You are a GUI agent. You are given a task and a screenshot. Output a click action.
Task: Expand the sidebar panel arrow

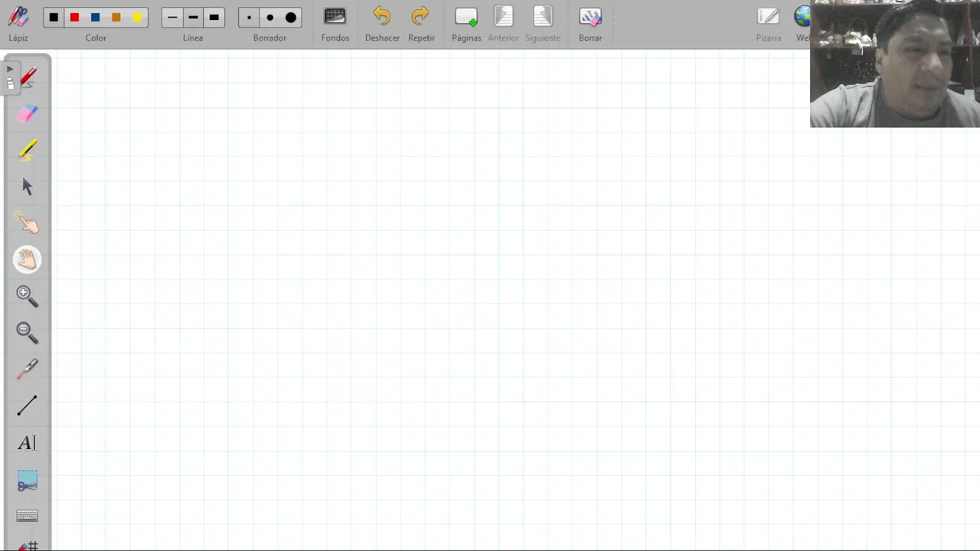click(10, 77)
